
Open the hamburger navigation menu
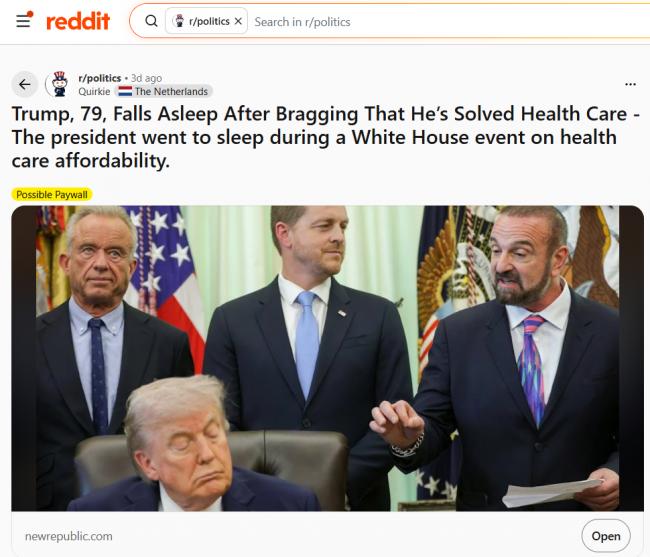click(24, 21)
